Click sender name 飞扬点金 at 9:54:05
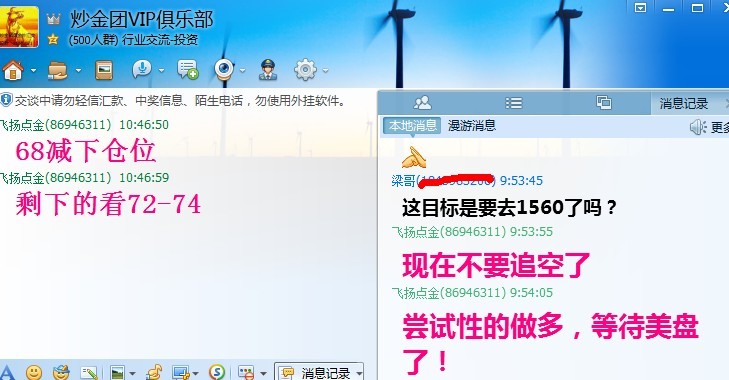Viewport: 729px width, 380px height. 415,293
